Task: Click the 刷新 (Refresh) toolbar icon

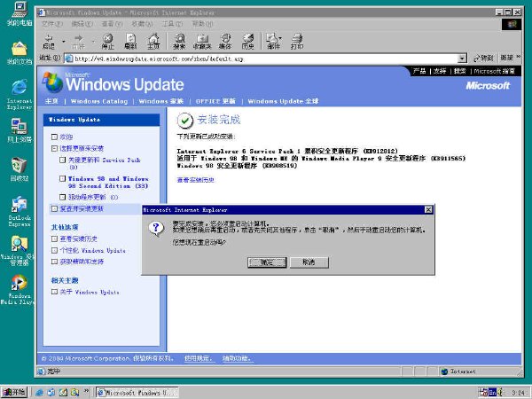Action: [130, 42]
